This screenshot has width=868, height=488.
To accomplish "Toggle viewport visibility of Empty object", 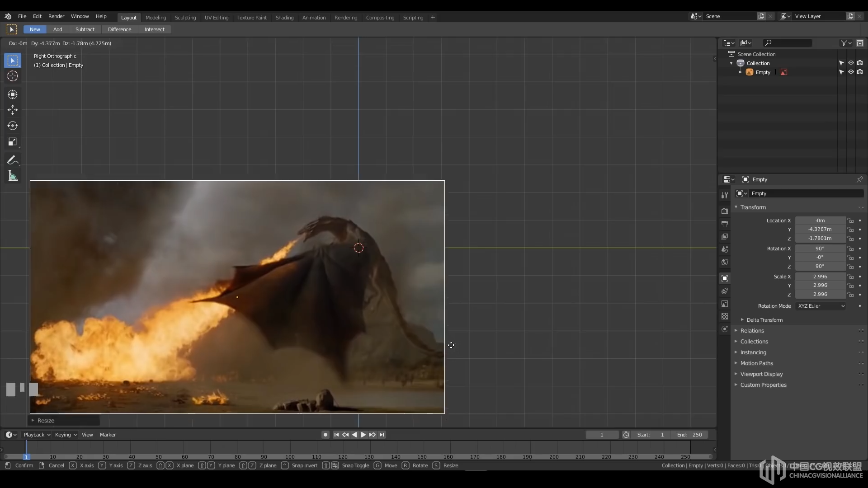I will coord(850,72).
